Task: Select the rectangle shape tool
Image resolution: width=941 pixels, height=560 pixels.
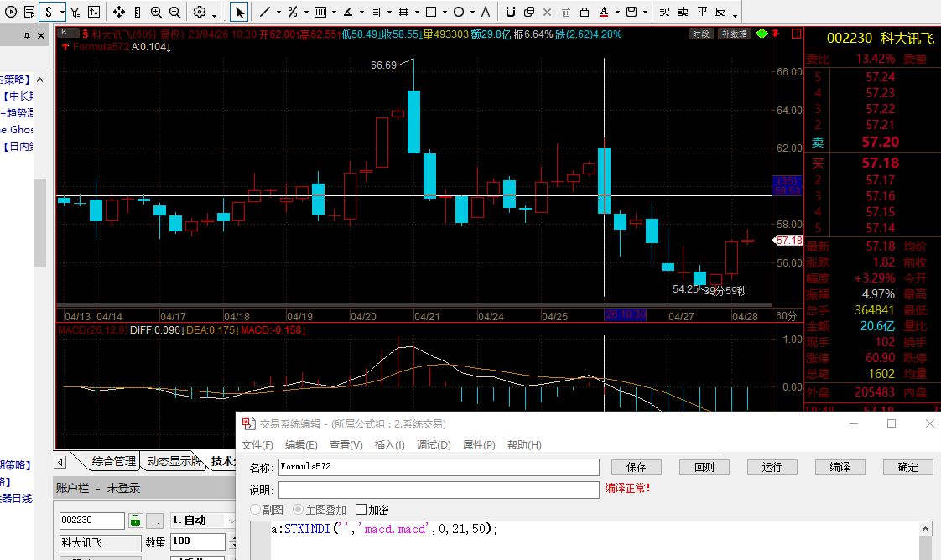Action: click(431, 12)
